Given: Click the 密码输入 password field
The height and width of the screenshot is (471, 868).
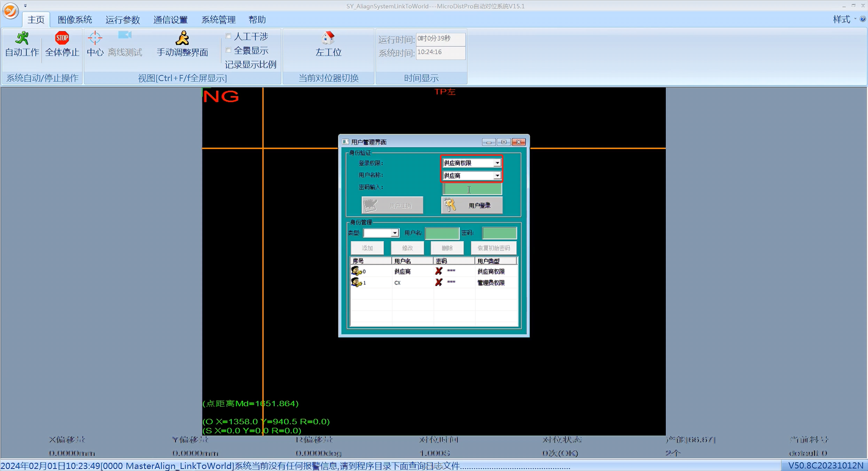Looking at the screenshot, I should pyautogui.click(x=473, y=189).
